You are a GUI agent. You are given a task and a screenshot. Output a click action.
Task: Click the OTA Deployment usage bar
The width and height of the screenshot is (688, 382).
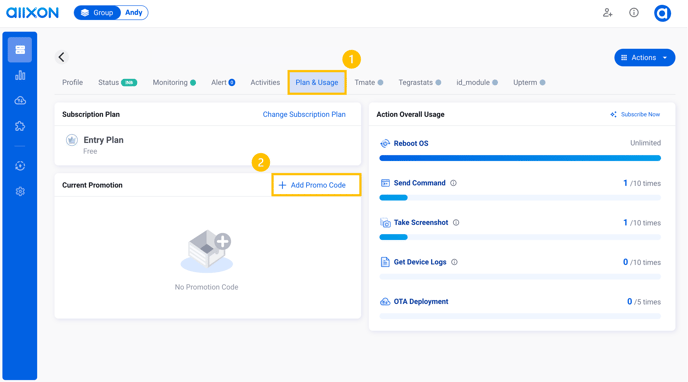pos(520,316)
